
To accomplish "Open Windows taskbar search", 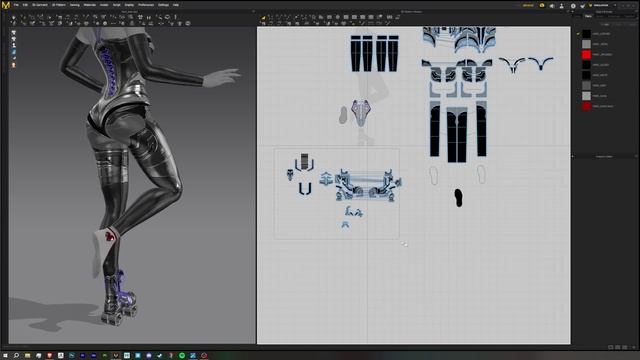I will 16,356.
